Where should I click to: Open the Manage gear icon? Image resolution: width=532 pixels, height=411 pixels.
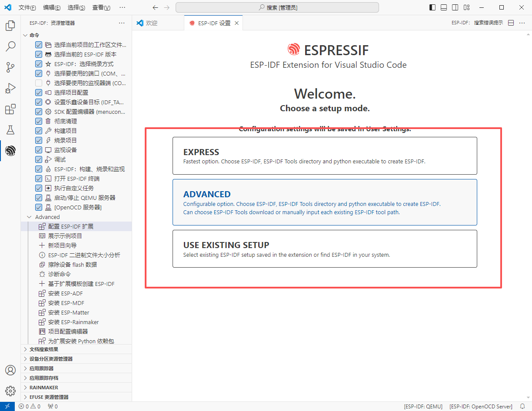10,391
